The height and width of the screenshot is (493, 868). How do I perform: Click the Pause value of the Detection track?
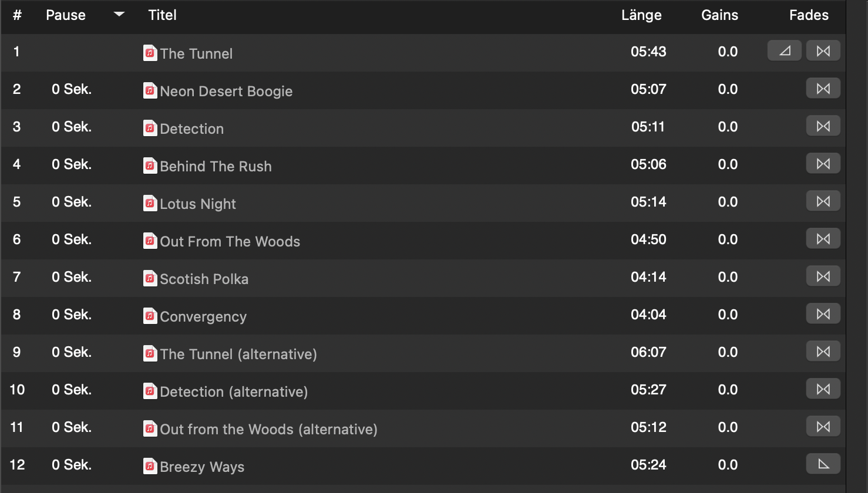pos(72,127)
